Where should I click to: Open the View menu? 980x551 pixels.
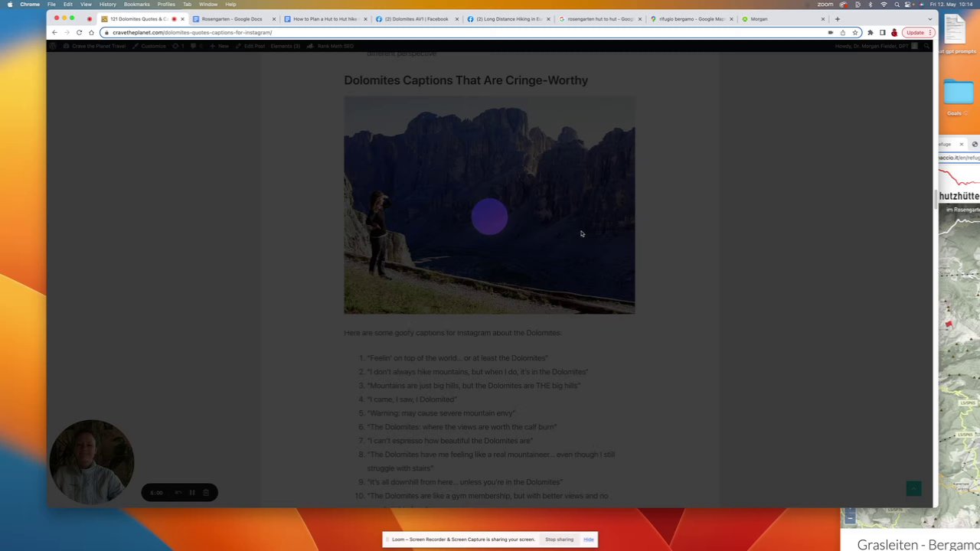pyautogui.click(x=86, y=4)
